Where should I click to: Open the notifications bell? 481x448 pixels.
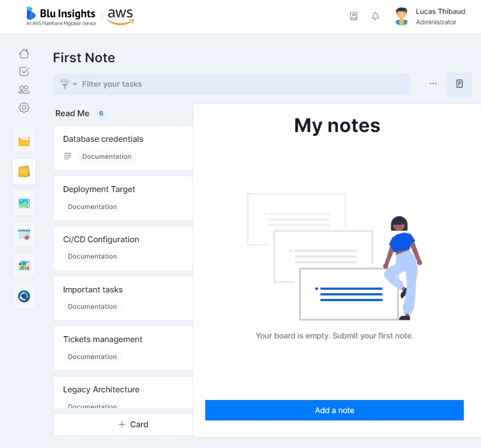point(375,16)
